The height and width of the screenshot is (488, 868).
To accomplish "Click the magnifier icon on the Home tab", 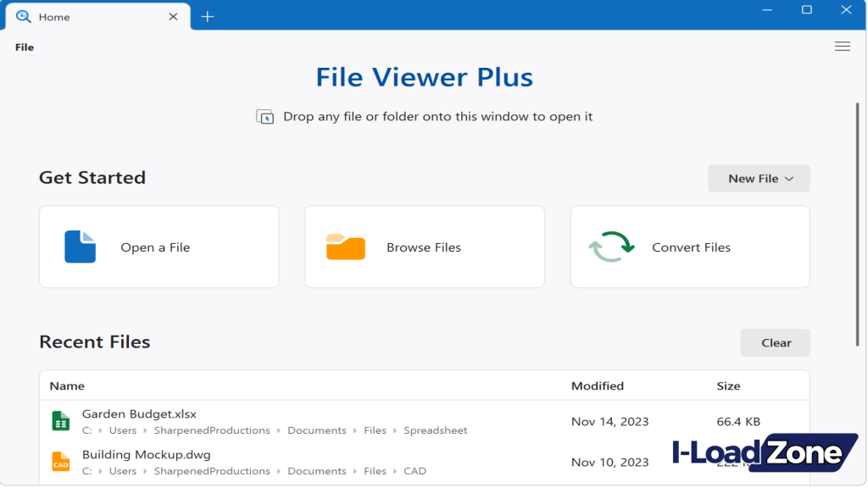I will coord(21,16).
